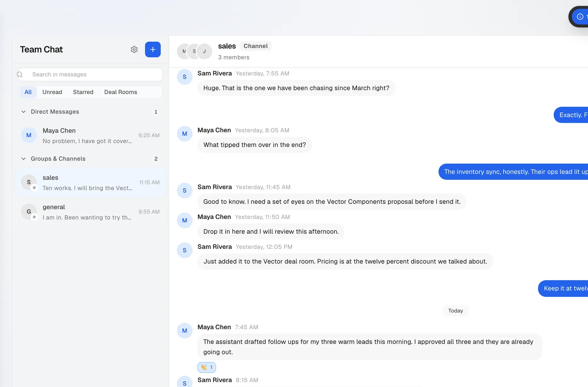588x387 pixels.
Task: Open the sales channel conversation
Action: 90,182
